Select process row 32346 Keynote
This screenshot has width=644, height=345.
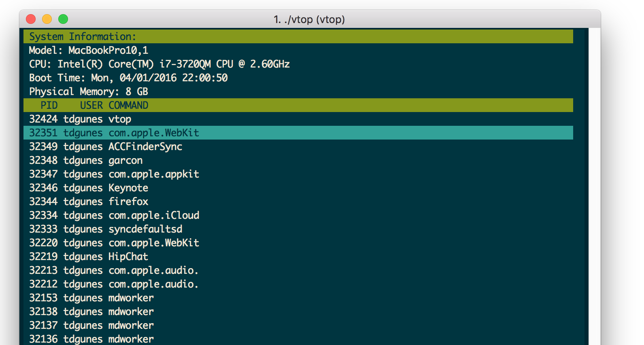point(298,188)
